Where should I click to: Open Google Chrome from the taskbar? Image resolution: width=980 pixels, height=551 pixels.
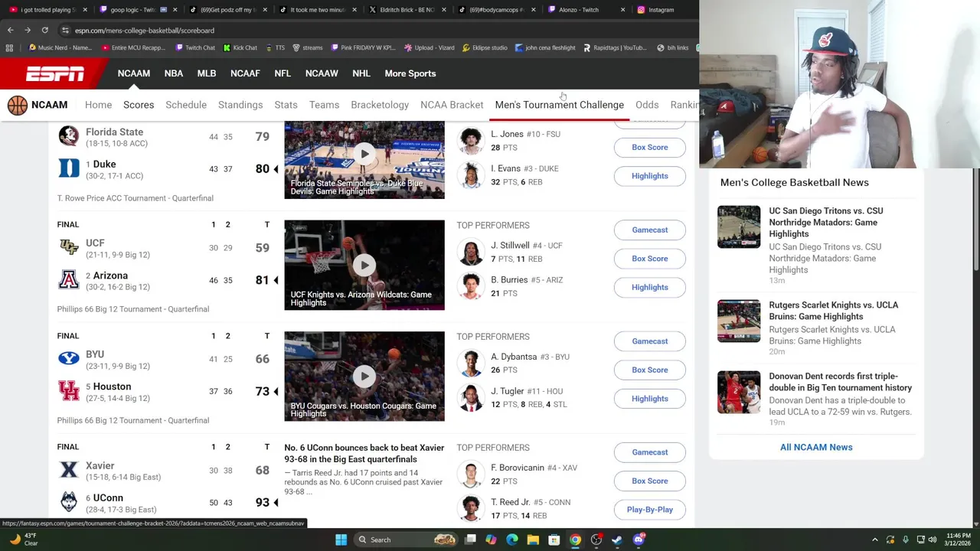click(575, 540)
